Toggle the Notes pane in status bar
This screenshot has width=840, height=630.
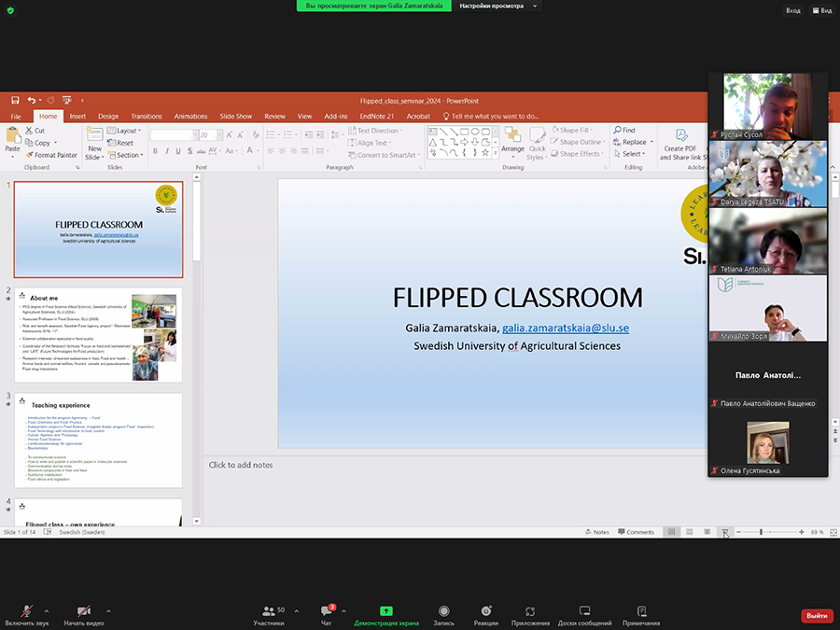(597, 532)
